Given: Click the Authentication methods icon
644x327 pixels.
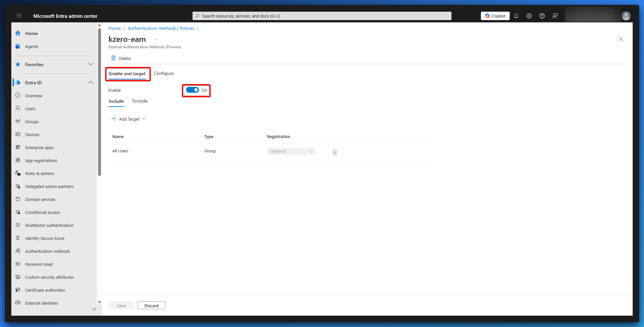Looking at the screenshot, I should (18, 251).
